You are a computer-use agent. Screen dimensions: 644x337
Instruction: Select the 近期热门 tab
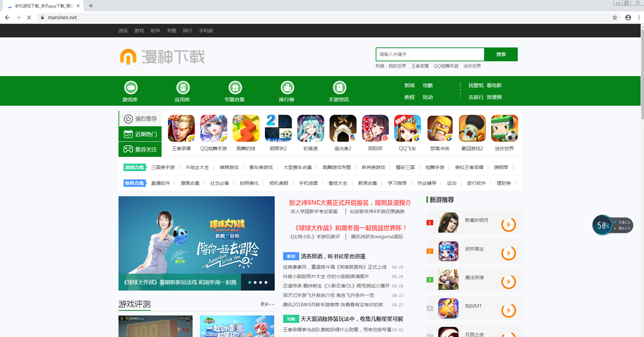[x=140, y=134]
